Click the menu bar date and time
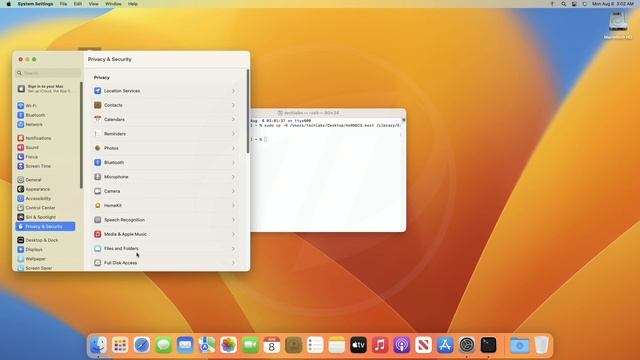The height and width of the screenshot is (360, 640). coord(613,4)
